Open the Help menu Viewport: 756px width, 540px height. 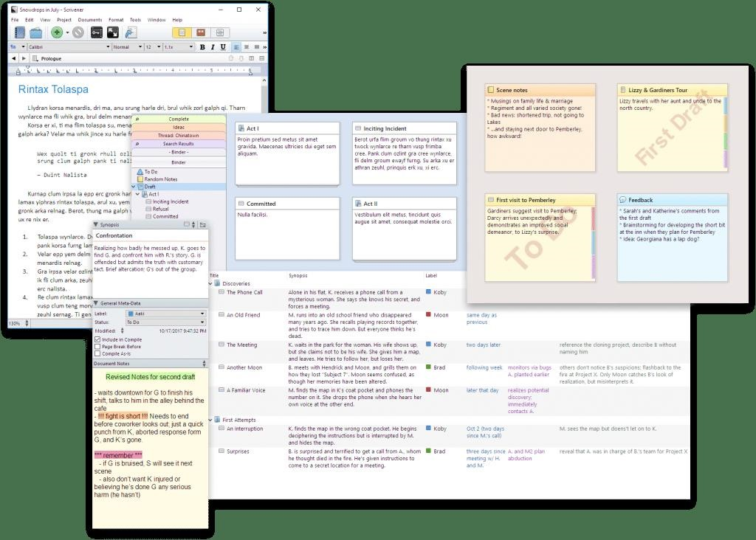pyautogui.click(x=177, y=20)
